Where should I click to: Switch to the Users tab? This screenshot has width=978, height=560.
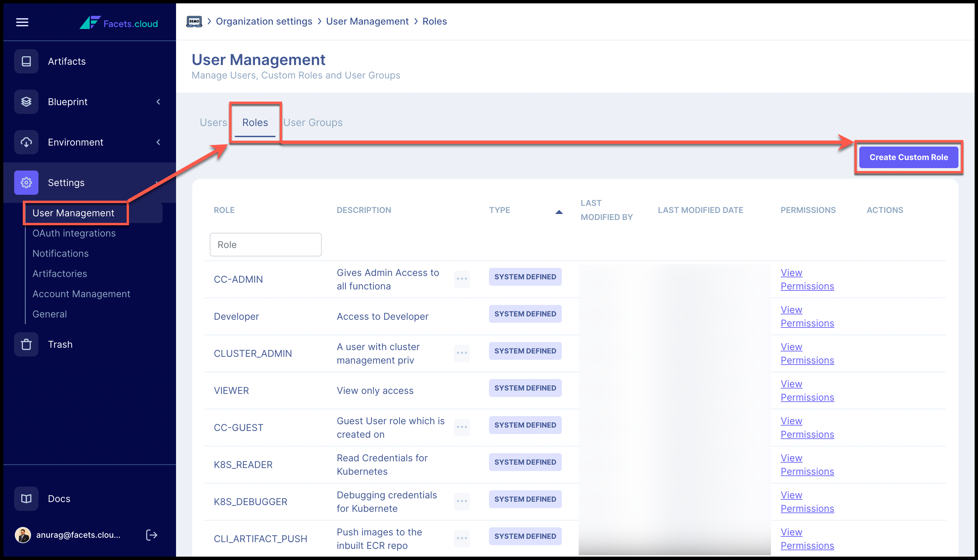click(x=213, y=122)
